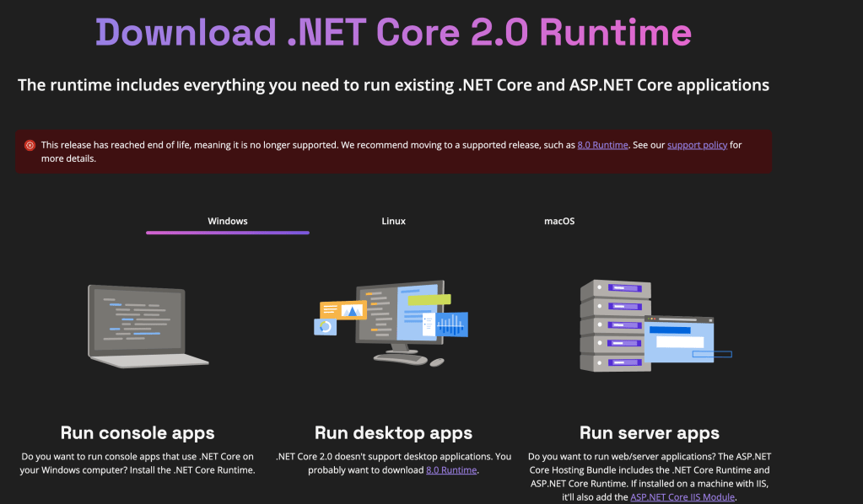Select the Windows tab
The height and width of the screenshot is (504, 863).
pyautogui.click(x=227, y=222)
